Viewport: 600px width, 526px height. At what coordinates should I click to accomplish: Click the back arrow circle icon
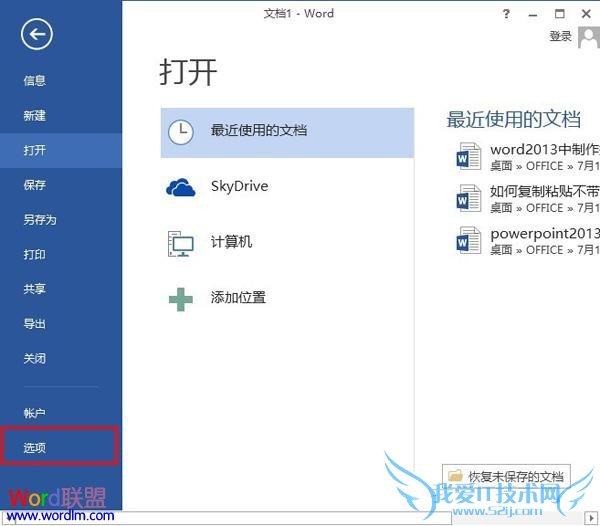click(37, 34)
